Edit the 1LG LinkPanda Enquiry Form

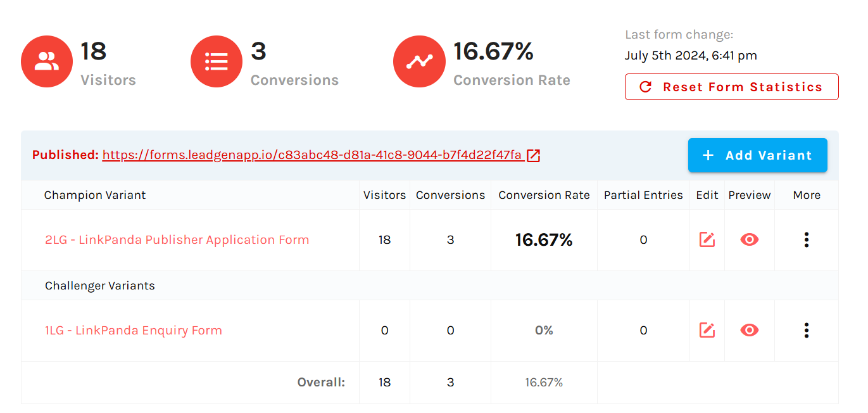[x=707, y=331]
